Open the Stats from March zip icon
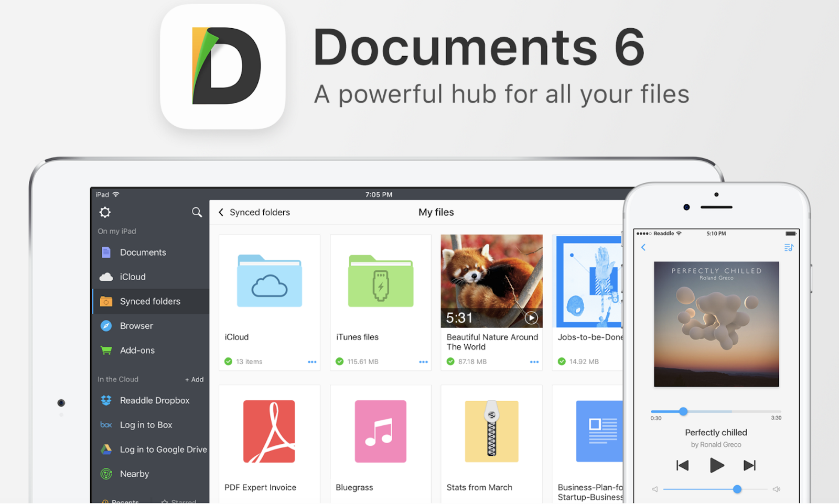 point(492,432)
